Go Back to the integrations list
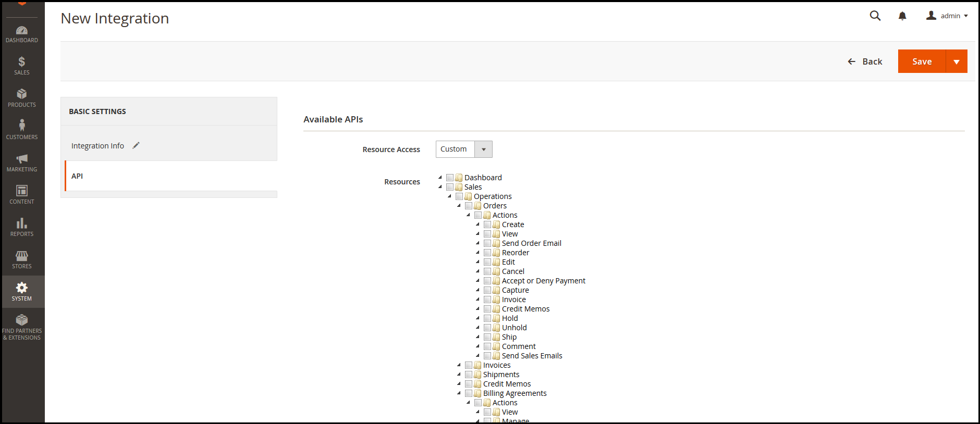The image size is (980, 424). 865,61
